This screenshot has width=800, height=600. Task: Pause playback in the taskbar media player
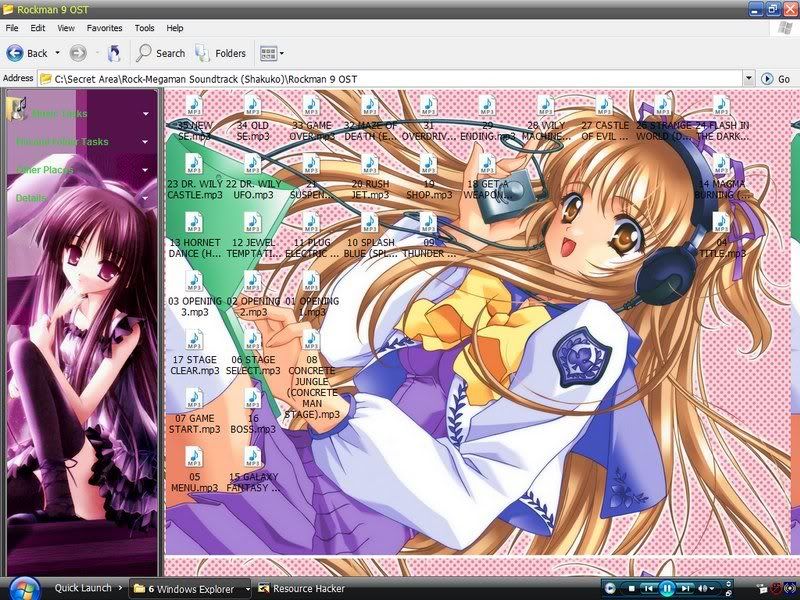pyautogui.click(x=667, y=588)
